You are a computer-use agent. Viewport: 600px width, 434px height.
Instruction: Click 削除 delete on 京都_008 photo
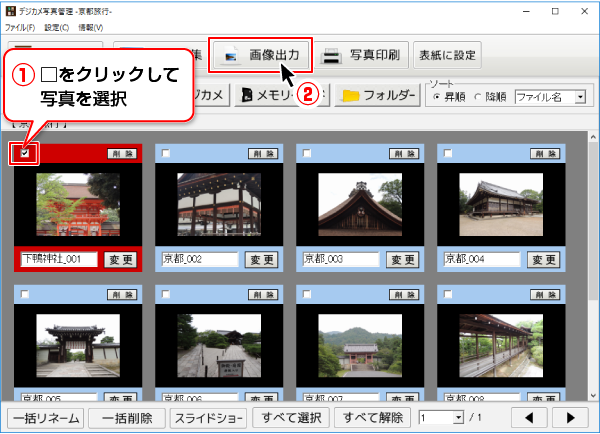[x=545, y=295]
